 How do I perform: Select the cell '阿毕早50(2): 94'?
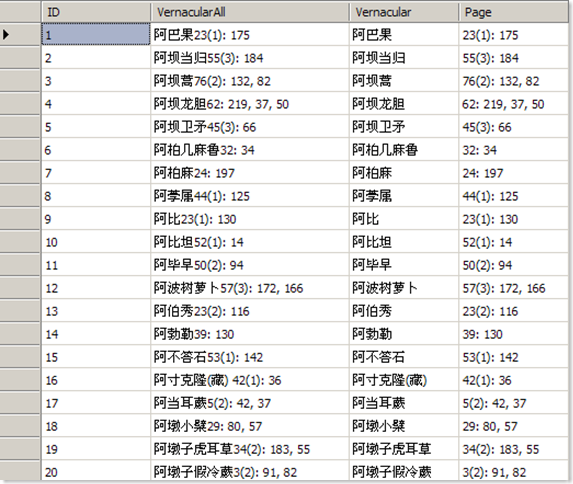coord(250,265)
